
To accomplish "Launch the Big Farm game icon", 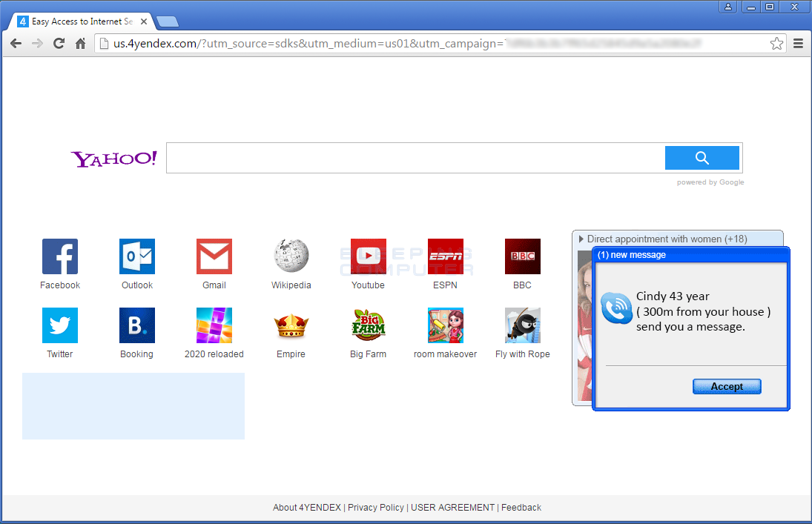I will pos(369,325).
